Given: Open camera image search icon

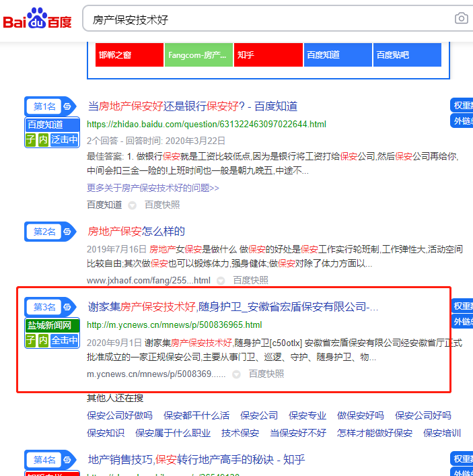Looking at the screenshot, I should point(461,18).
